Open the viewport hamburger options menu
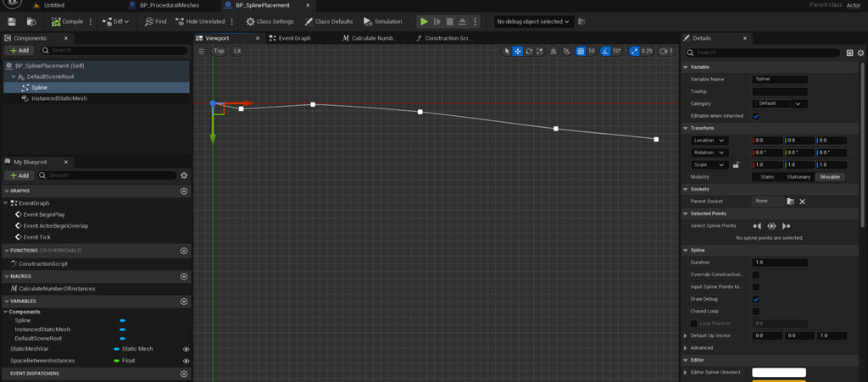This screenshot has width=868, height=382. [202, 51]
